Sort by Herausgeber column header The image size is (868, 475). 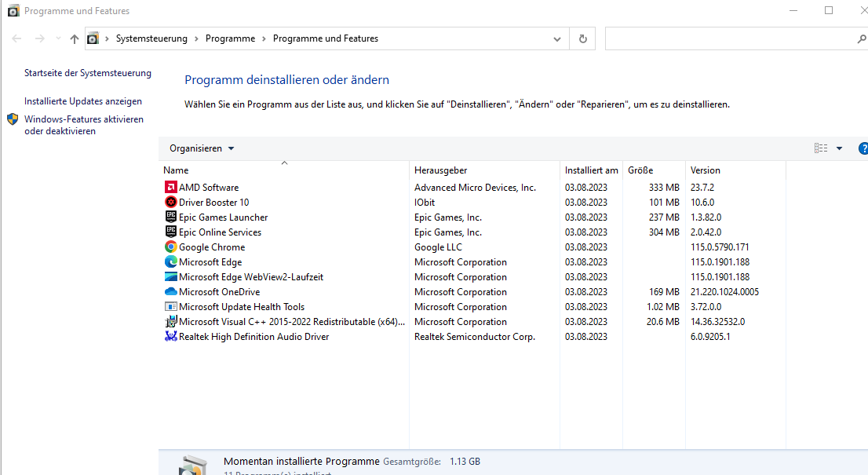point(484,170)
